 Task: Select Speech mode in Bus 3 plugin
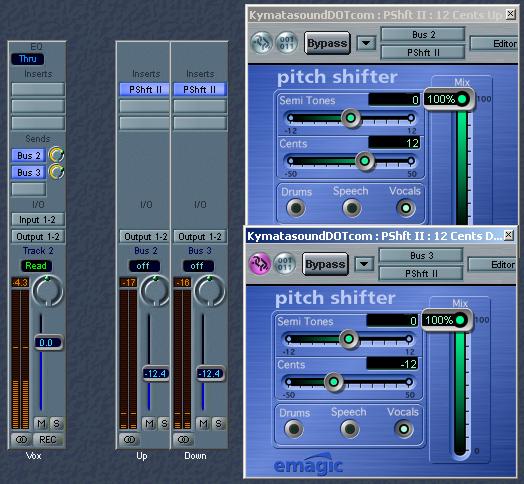pos(350,429)
